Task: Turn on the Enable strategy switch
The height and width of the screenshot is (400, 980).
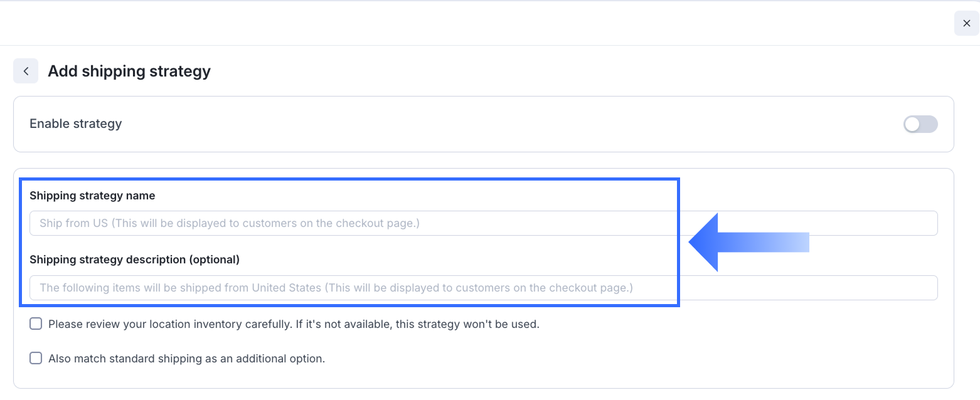Action: pos(920,124)
